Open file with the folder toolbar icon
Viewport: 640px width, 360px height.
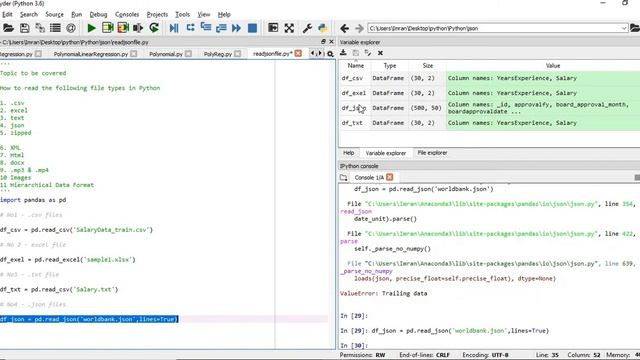[8, 28]
